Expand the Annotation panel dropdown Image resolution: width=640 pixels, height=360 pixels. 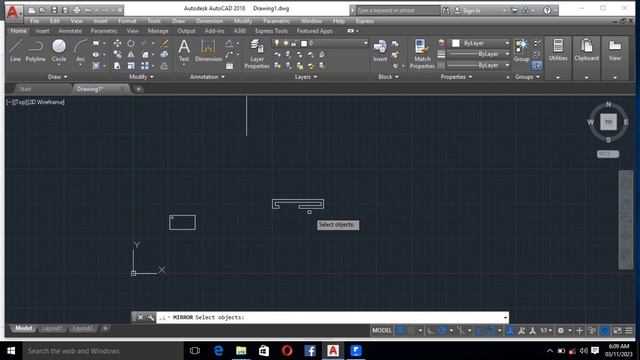coord(207,77)
